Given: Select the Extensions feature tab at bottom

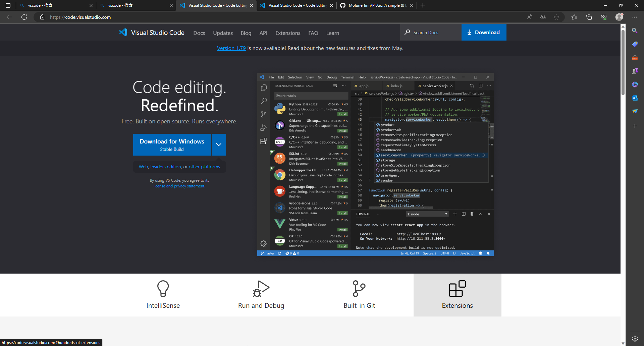Looking at the screenshot, I should 457,295.
